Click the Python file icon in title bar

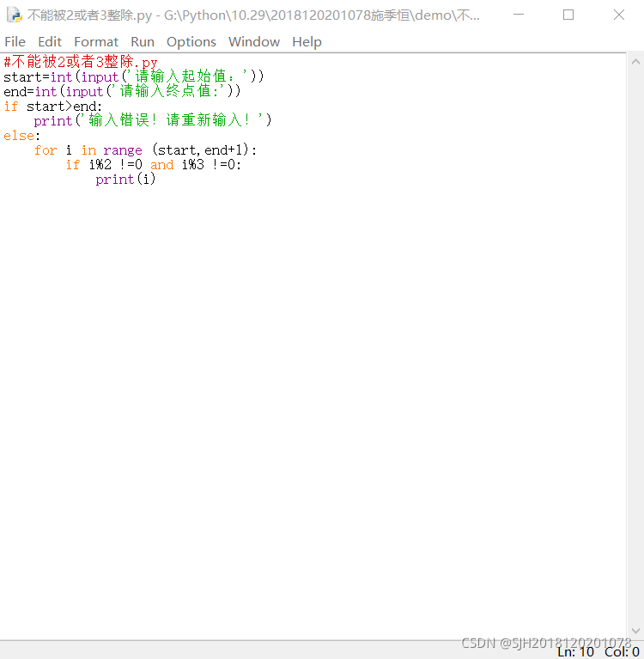pyautogui.click(x=15, y=15)
